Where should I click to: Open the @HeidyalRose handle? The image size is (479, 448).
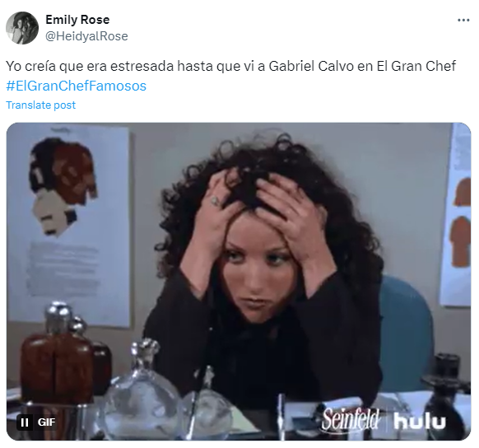coord(86,36)
